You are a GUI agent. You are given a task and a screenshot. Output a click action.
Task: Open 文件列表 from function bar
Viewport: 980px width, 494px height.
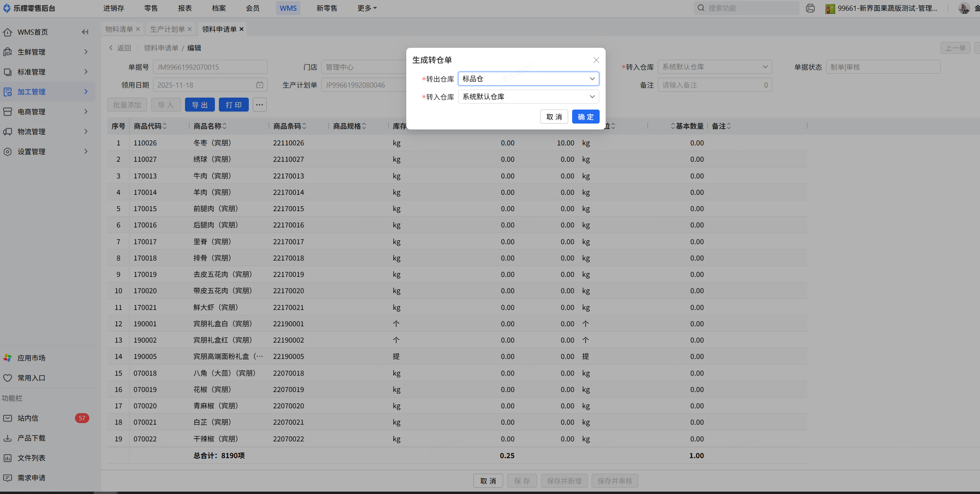coord(31,458)
